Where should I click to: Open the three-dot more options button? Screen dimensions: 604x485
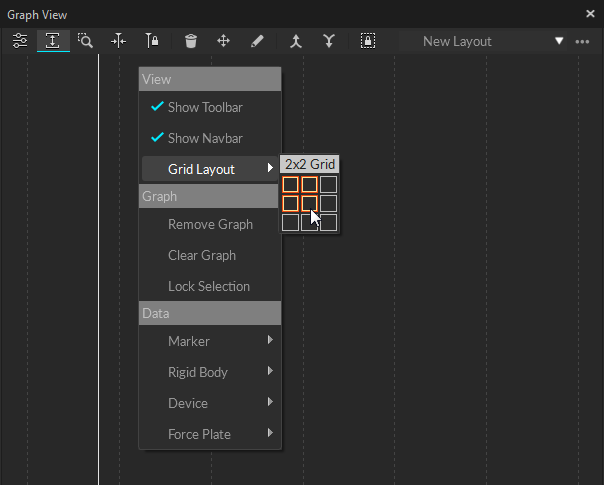[x=583, y=41]
